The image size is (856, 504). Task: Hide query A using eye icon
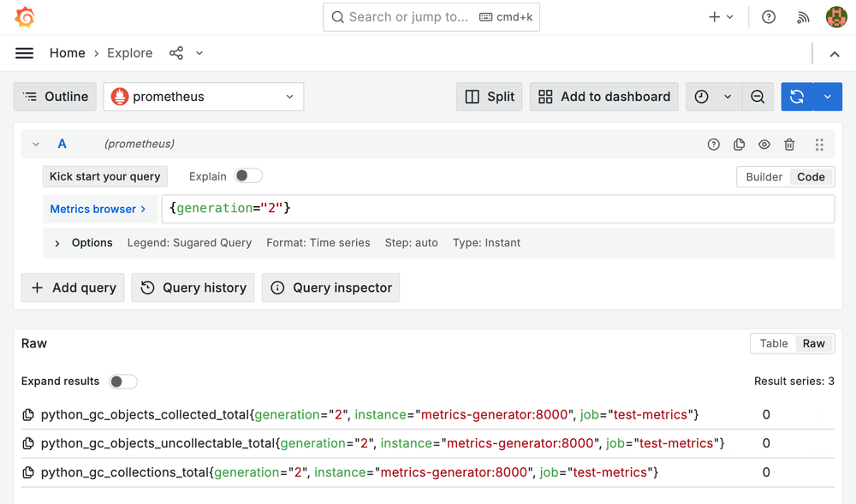point(764,145)
